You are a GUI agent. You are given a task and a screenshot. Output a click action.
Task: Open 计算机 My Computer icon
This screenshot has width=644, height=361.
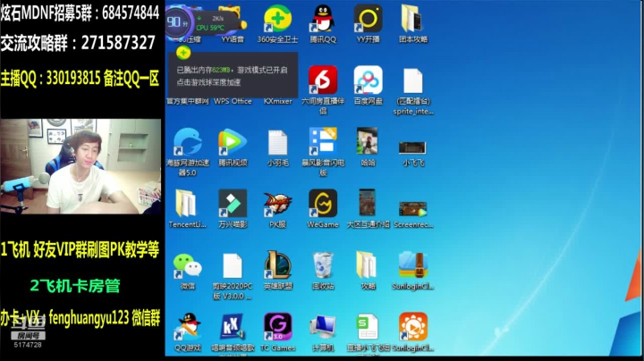[323, 332]
